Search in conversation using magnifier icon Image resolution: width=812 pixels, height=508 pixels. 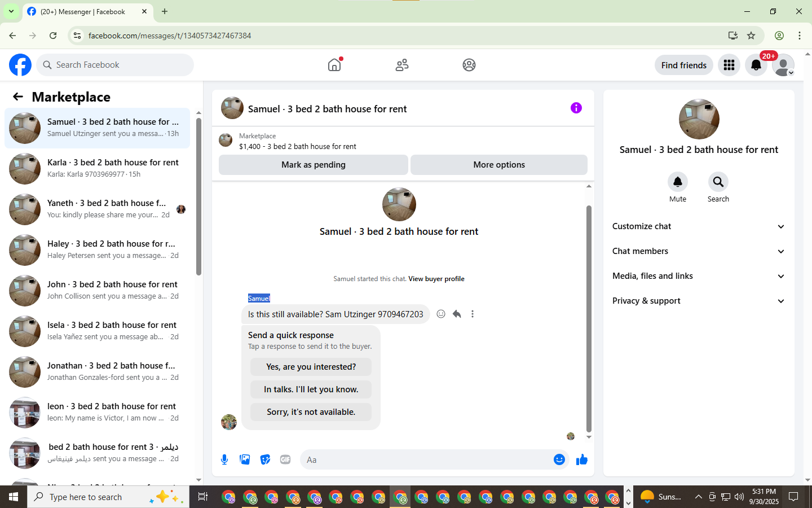click(718, 182)
